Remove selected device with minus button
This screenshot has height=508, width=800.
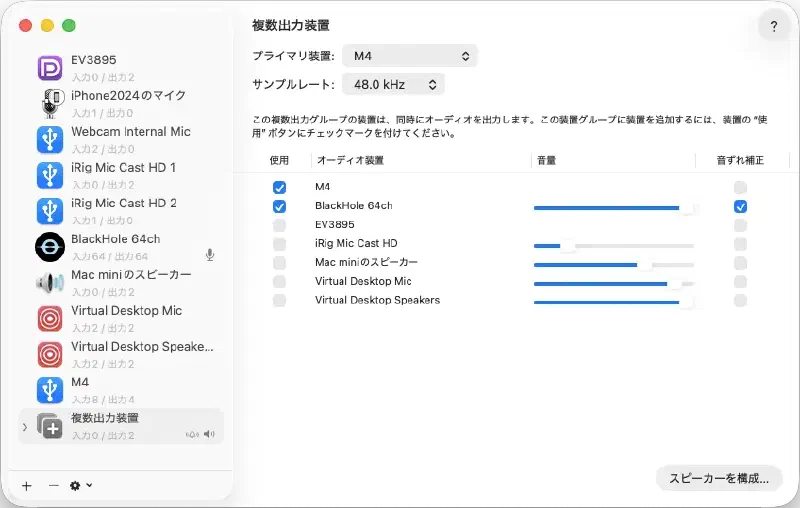point(54,486)
